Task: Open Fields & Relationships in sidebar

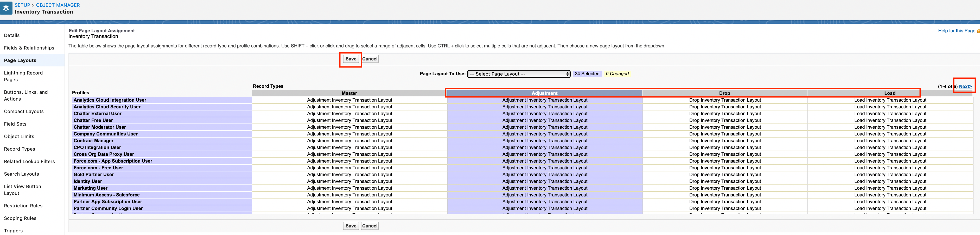Action: click(29, 48)
